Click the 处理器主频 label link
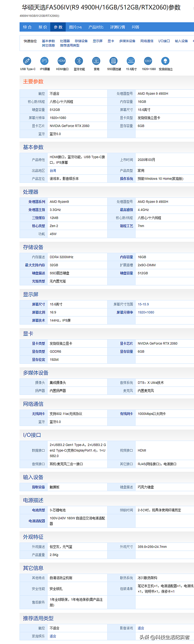Image resolution: width=194 pixels, height=644 pixels. click(36, 210)
